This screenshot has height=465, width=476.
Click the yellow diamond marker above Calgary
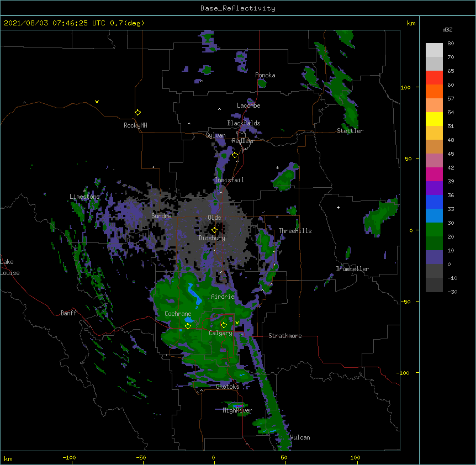[x=224, y=325]
